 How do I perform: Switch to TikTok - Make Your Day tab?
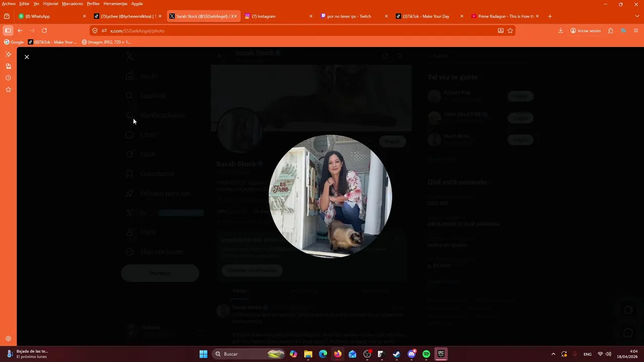tap(430, 16)
